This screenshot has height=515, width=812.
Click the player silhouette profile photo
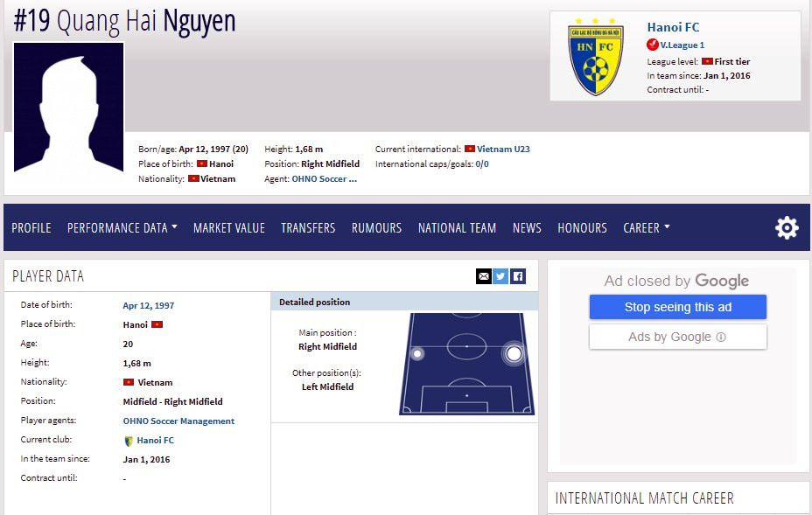tap(69, 108)
